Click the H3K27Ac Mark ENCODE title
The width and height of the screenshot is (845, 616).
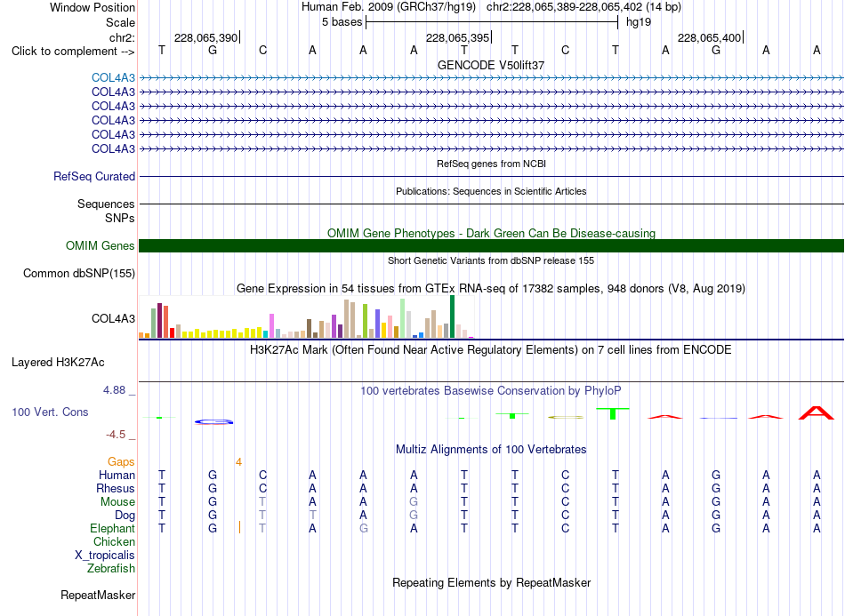click(x=491, y=350)
